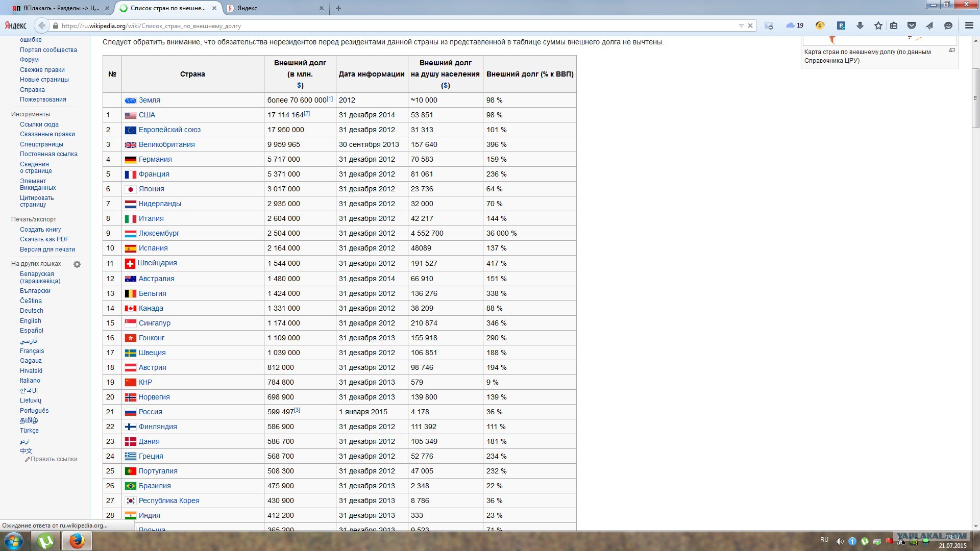Click the Постоянная ссылка sidebar link

coord(48,154)
